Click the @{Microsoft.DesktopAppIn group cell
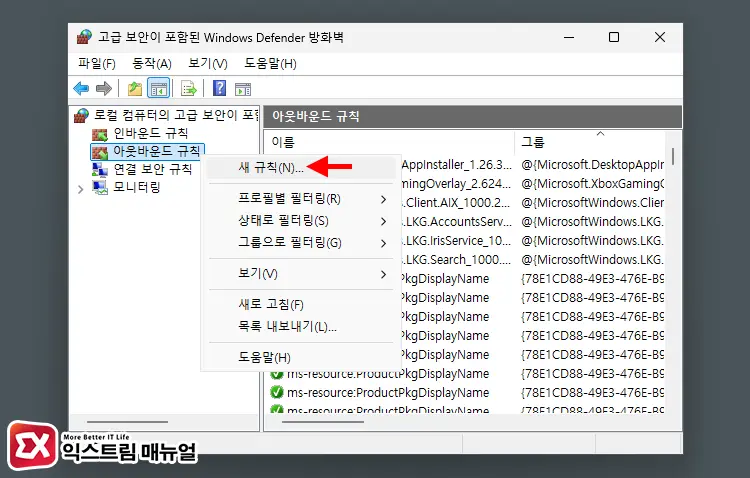The image size is (750, 478). coord(592,165)
